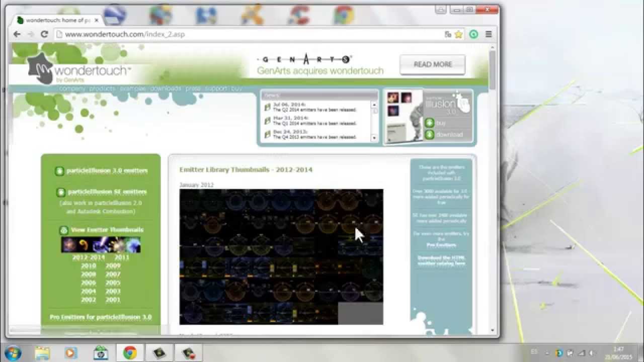Viewport: 644px width, 362px height.
Task: Click the green download arrow icon
Action: (429, 134)
